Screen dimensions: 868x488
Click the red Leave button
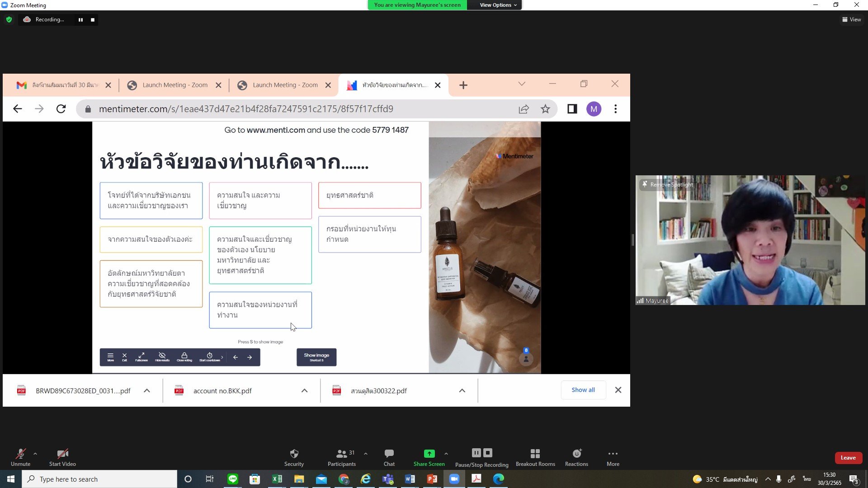[x=848, y=458]
